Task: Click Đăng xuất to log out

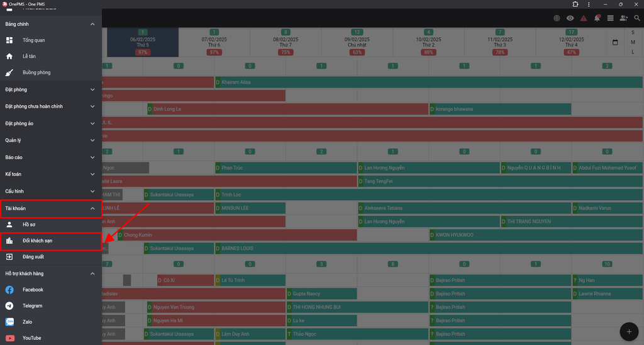Action: [51, 257]
